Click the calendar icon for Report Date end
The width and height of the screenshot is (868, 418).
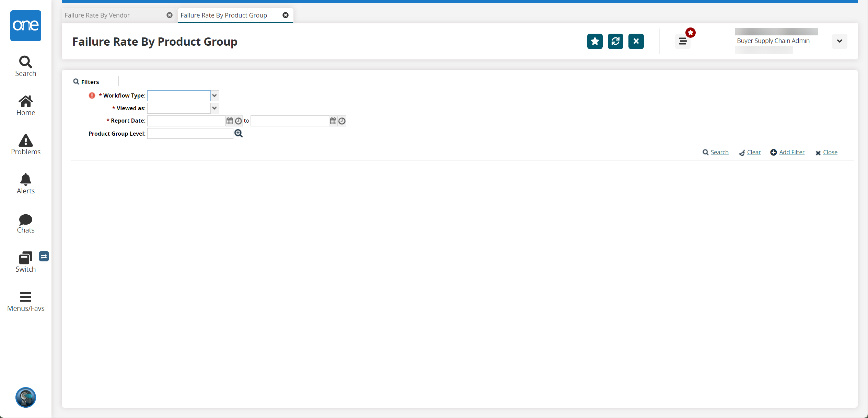tap(333, 121)
